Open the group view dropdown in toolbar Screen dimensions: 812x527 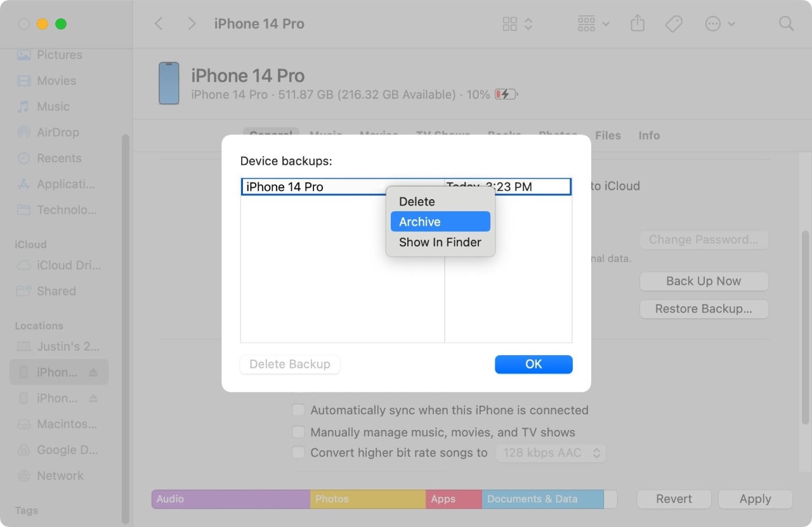[592, 23]
